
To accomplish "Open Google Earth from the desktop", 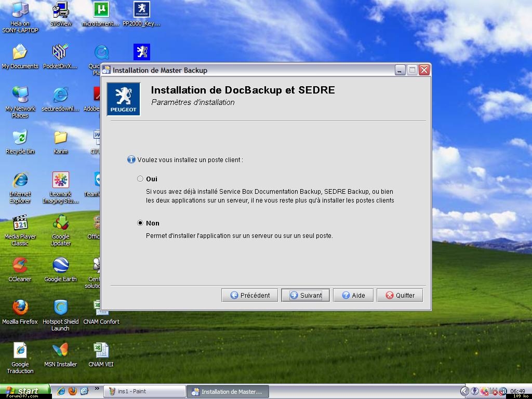I will point(60,270).
